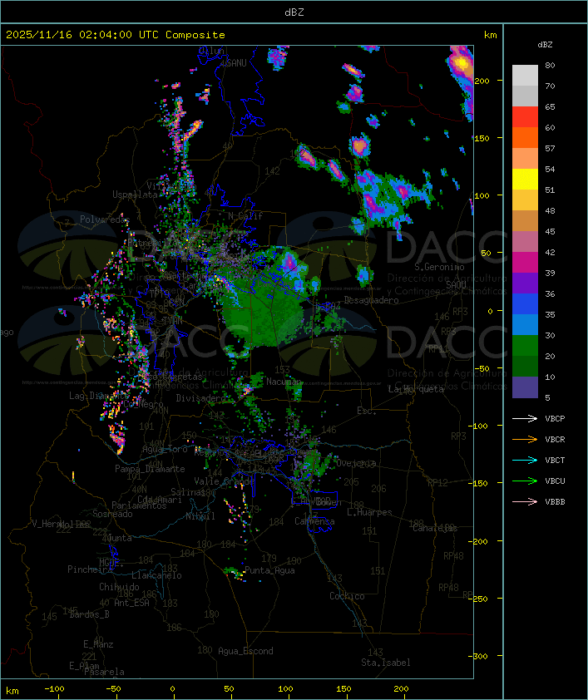Click the -300 tick on vertical axis
This screenshot has height=700, width=588.
(x=480, y=656)
